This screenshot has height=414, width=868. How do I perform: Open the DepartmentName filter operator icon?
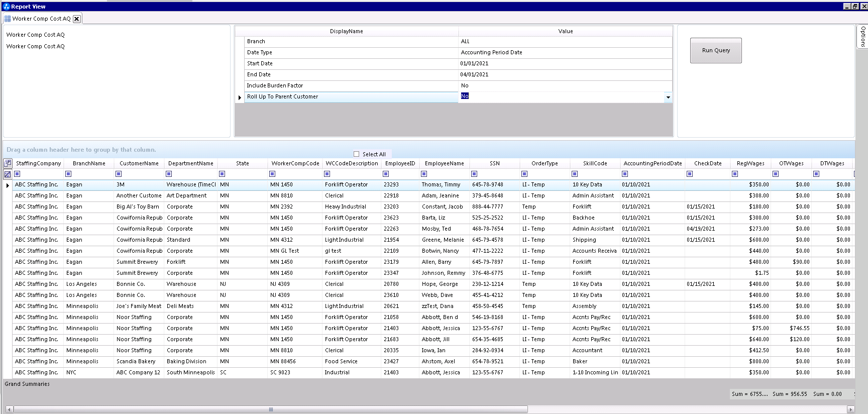point(169,174)
